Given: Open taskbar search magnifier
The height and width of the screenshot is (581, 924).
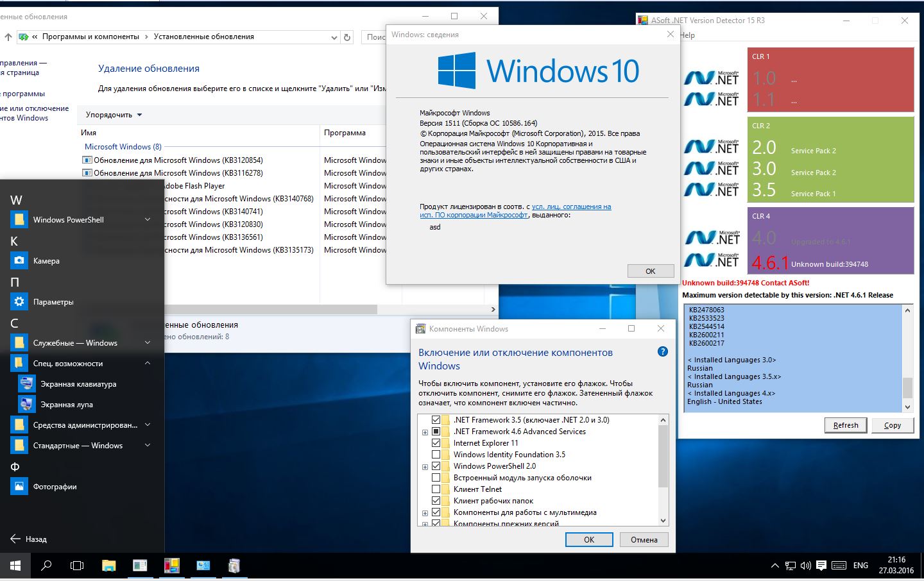Looking at the screenshot, I should click(x=46, y=566).
